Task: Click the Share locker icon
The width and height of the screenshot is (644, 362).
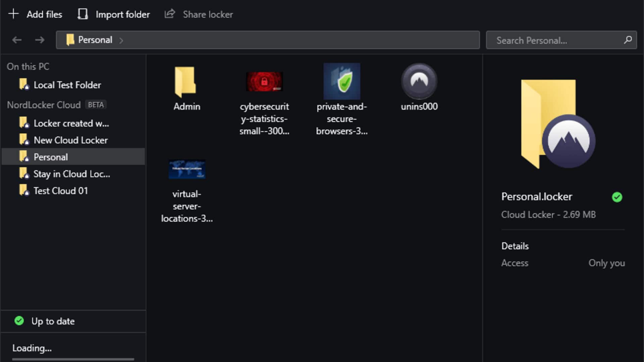Action: [170, 14]
